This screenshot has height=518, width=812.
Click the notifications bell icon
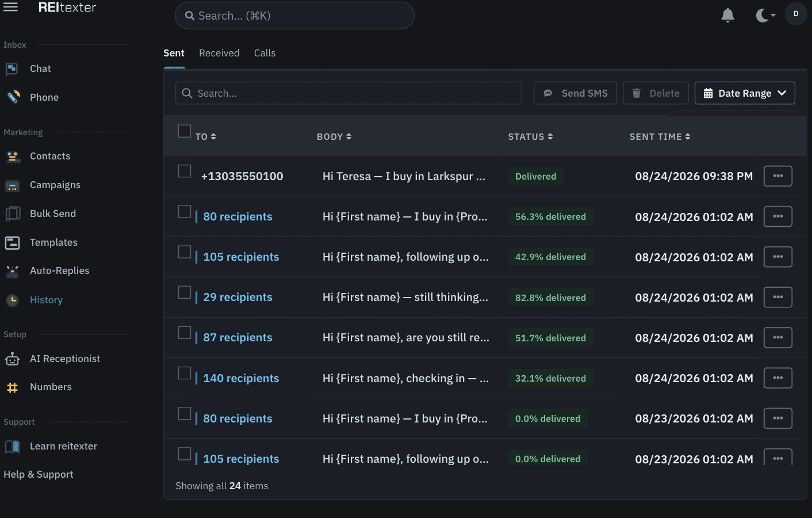(x=727, y=15)
